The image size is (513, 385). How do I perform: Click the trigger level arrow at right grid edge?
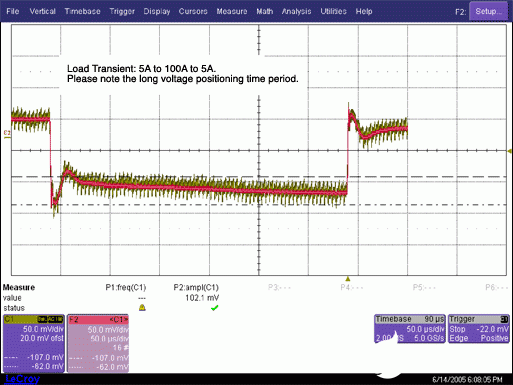coord(509,151)
